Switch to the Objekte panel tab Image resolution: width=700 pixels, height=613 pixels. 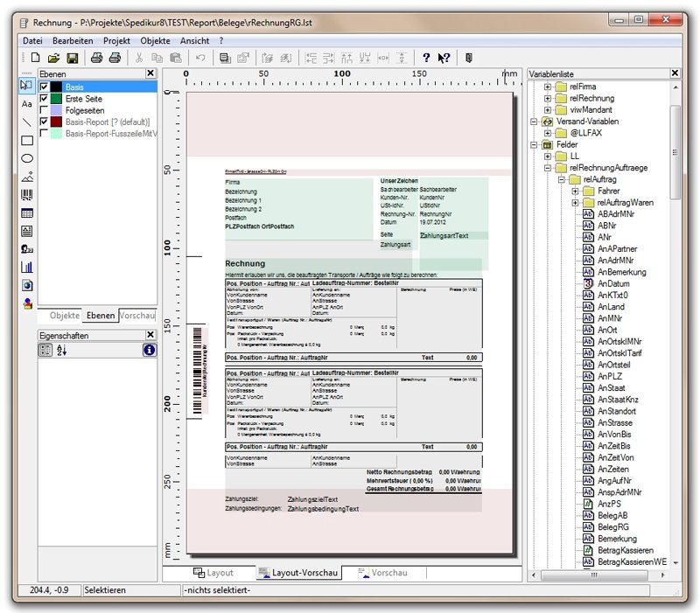[x=65, y=316]
